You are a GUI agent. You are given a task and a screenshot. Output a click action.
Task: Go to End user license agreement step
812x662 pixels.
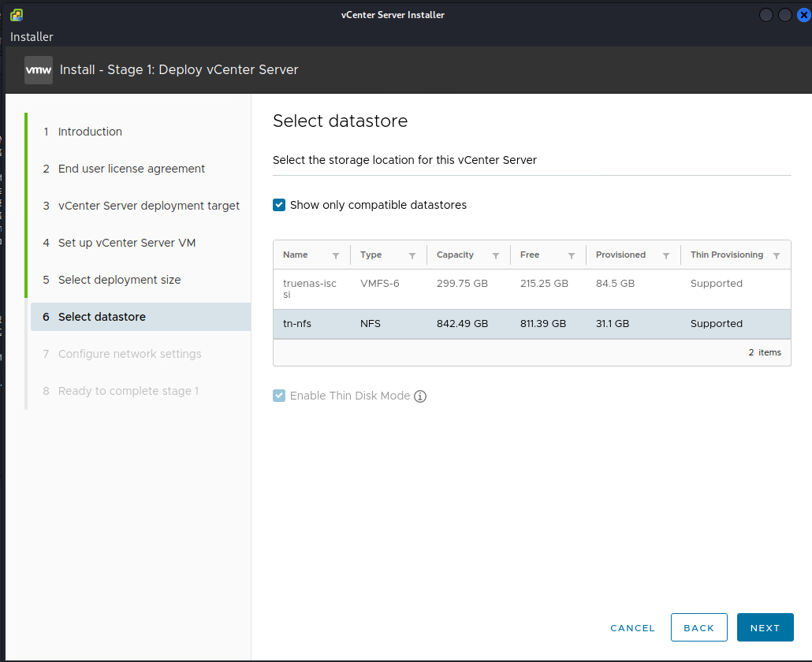pyautogui.click(x=131, y=169)
